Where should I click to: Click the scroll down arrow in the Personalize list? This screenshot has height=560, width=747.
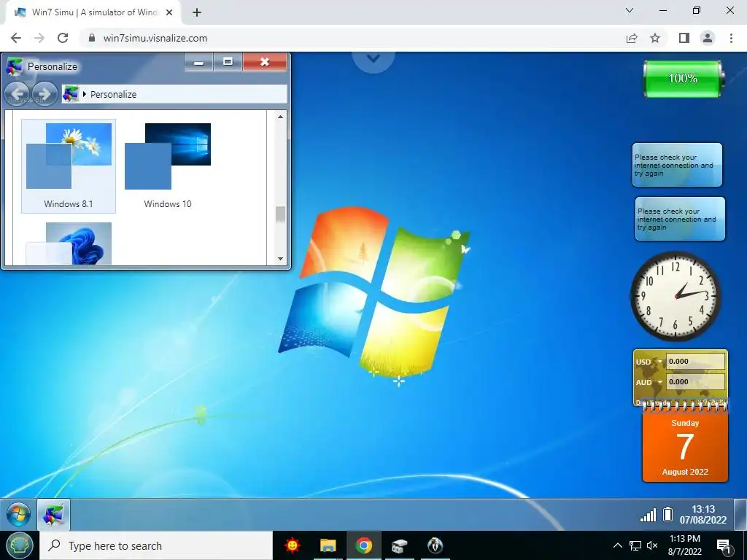tap(280, 259)
